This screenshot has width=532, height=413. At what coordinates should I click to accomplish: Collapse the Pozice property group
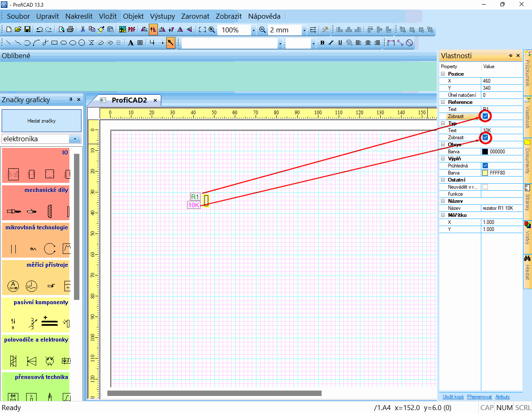443,74
